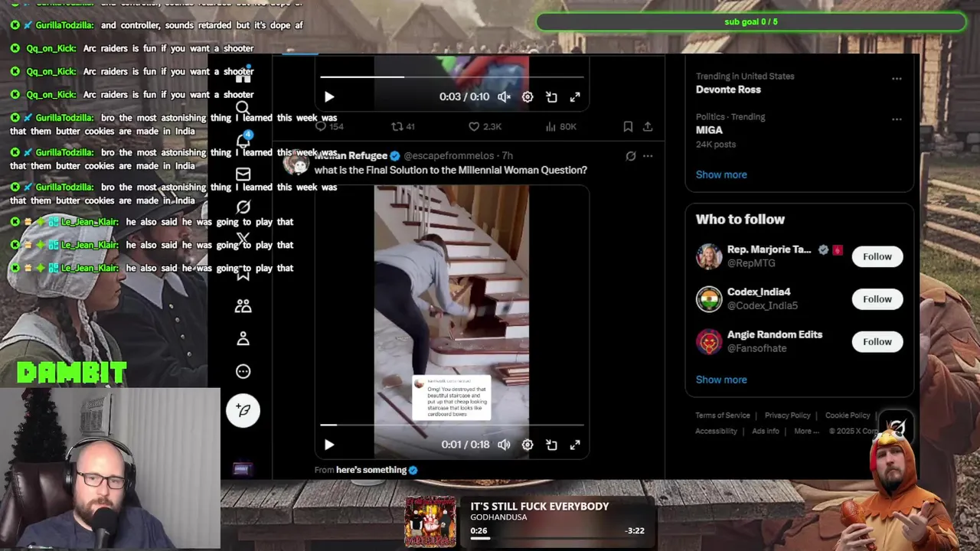Click Show more under Who to follow
The height and width of the screenshot is (551, 980).
tap(721, 380)
